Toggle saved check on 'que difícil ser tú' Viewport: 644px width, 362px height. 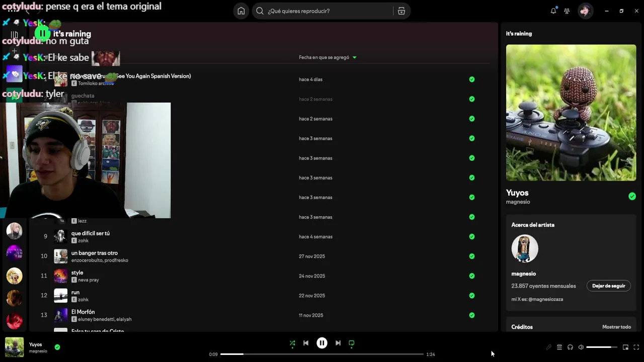472,237
